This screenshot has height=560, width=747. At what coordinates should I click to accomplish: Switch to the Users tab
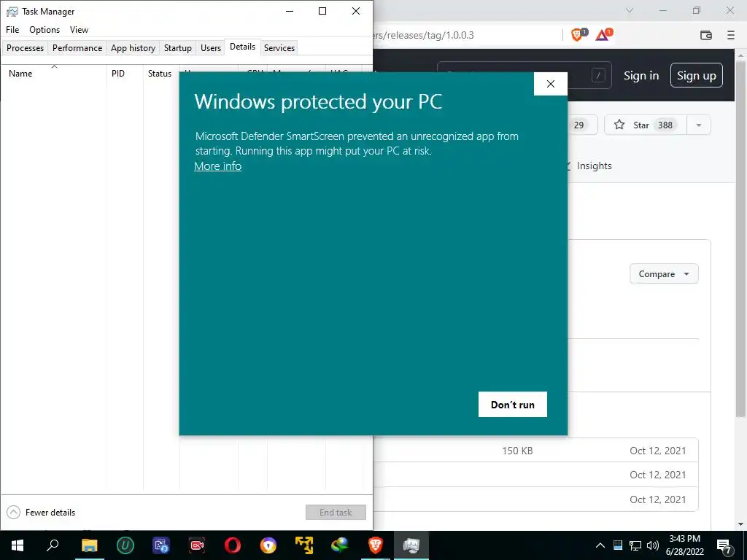211,48
